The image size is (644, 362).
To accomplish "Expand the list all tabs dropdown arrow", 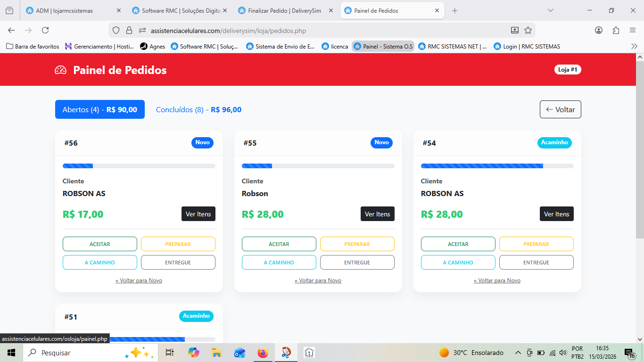I will (x=550, y=10).
